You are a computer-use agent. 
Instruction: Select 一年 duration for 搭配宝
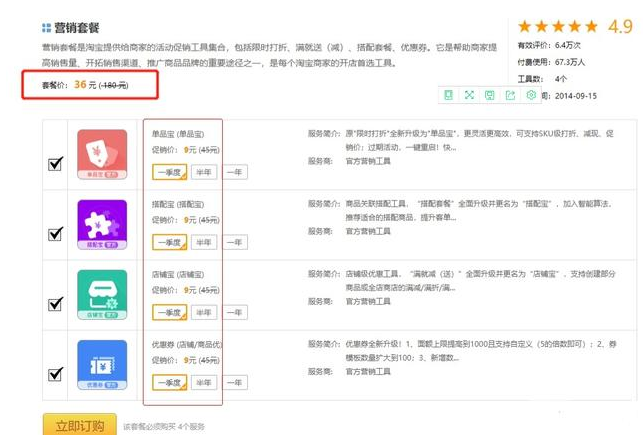point(235,242)
